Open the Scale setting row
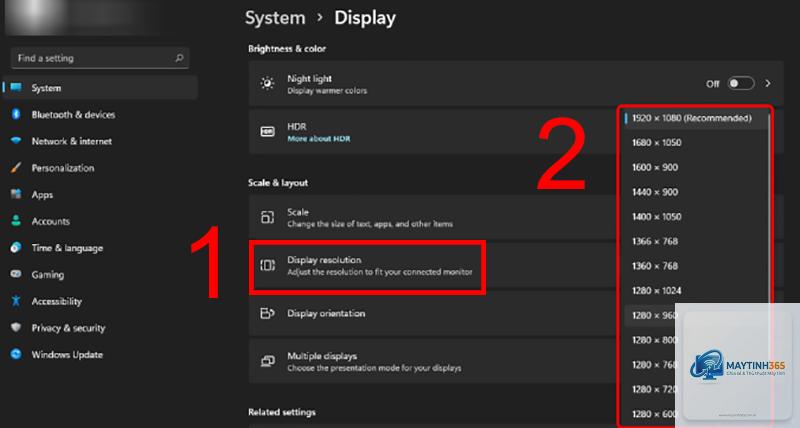 pos(433,218)
